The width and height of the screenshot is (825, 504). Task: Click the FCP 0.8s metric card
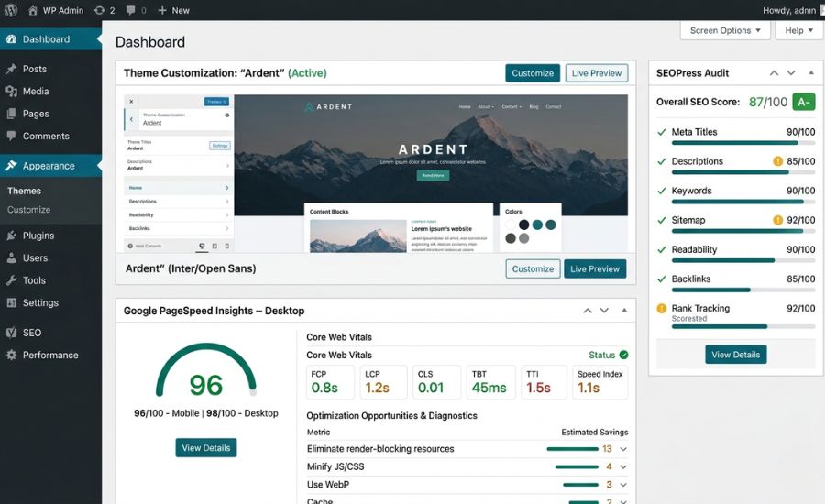330,382
